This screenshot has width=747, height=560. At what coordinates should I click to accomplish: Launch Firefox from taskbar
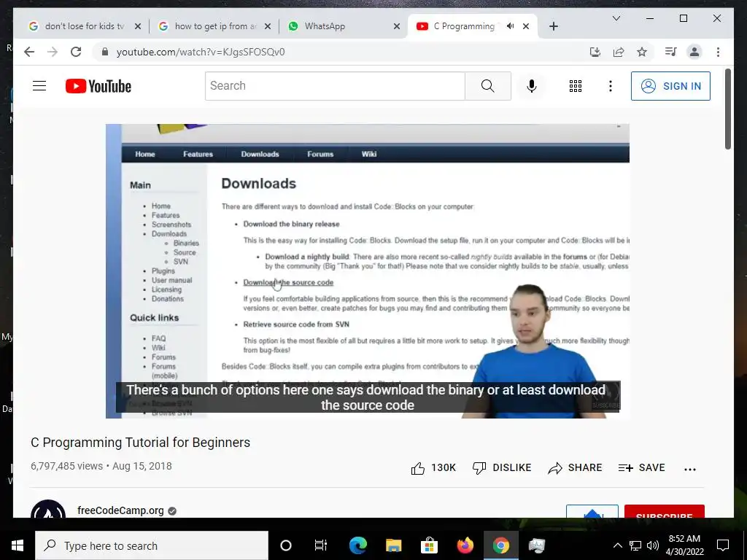pos(465,545)
